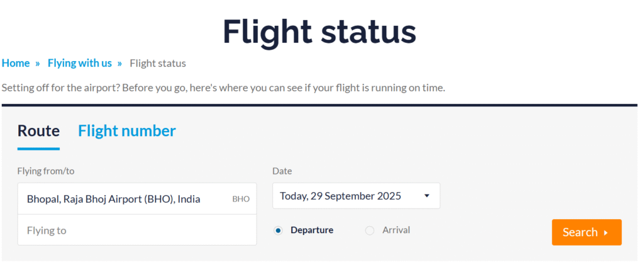Click the large Flight status page heading
This screenshot has width=644, height=262.
319,30
